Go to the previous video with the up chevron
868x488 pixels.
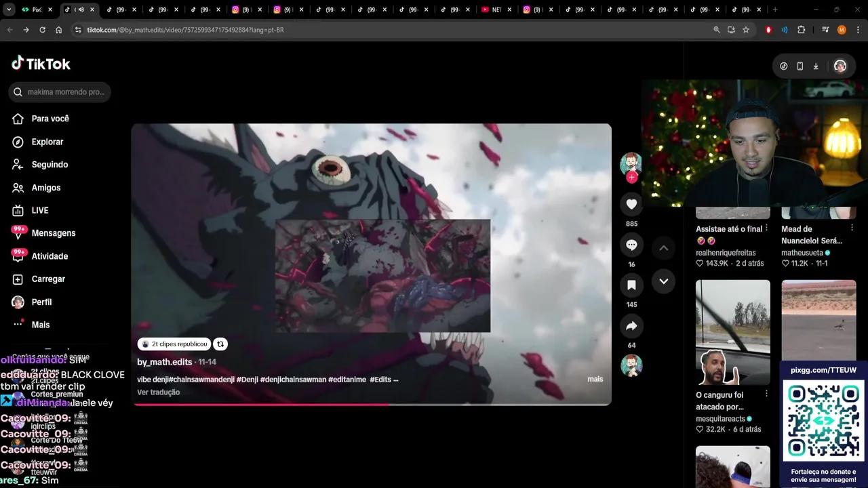tap(663, 248)
